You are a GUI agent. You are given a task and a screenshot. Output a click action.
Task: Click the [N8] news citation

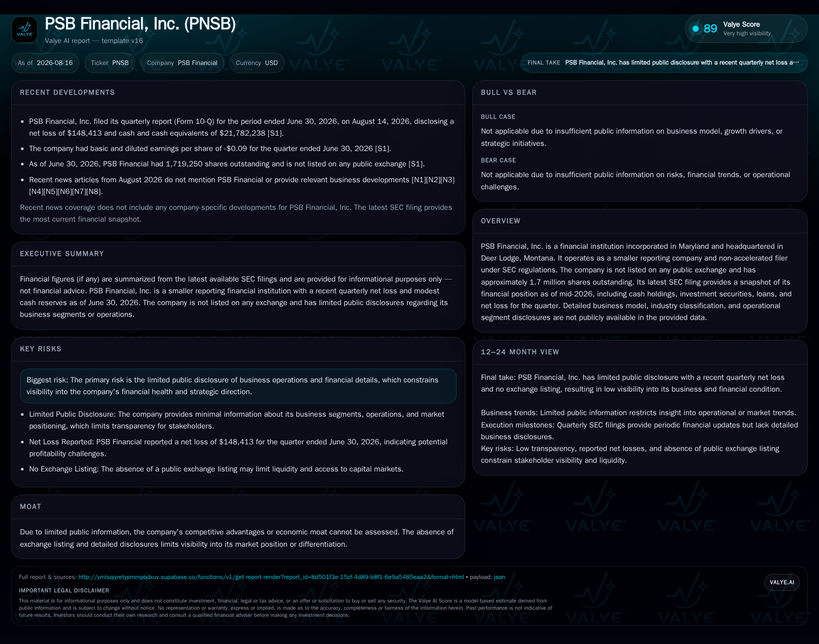94,192
